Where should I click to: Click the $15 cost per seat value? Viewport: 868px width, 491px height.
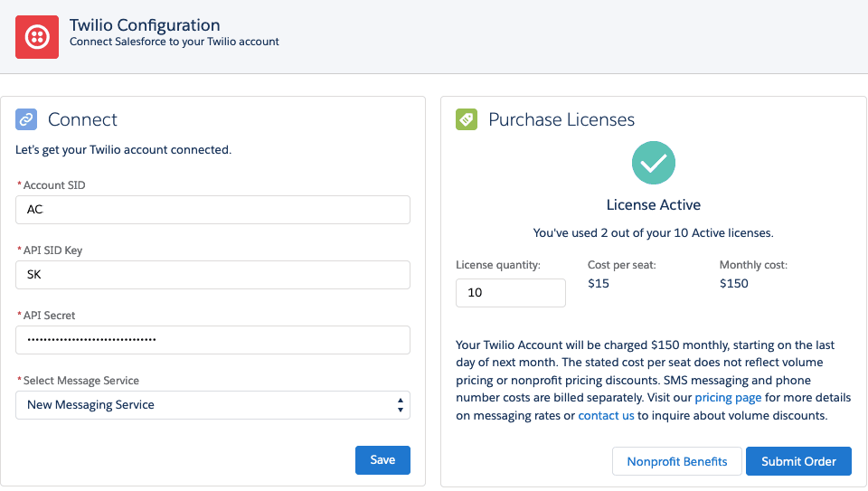coord(599,283)
